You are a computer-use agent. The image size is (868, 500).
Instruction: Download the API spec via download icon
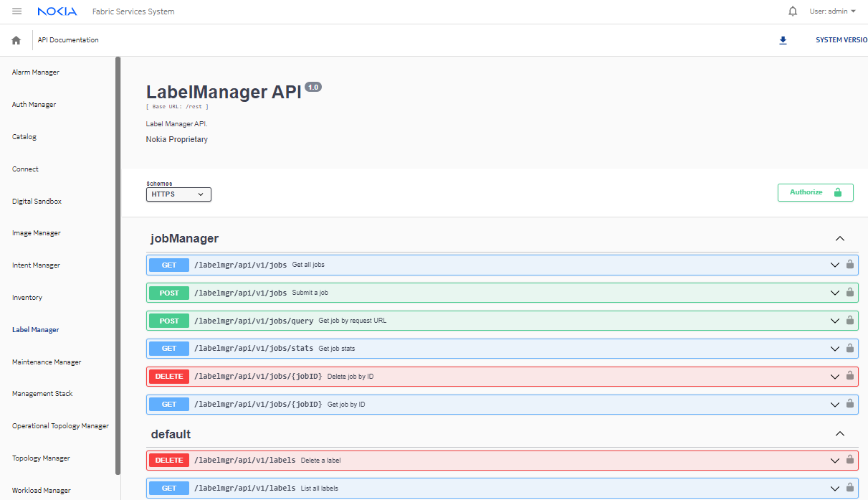click(x=783, y=40)
